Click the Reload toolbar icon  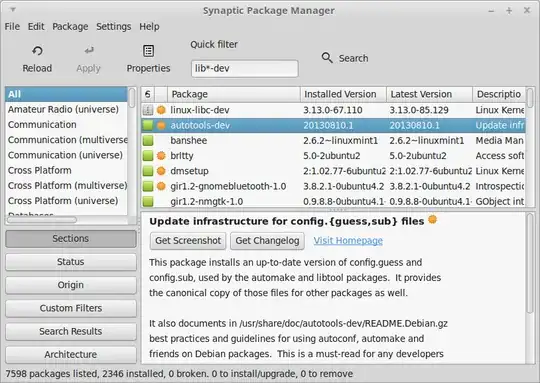tap(37, 51)
